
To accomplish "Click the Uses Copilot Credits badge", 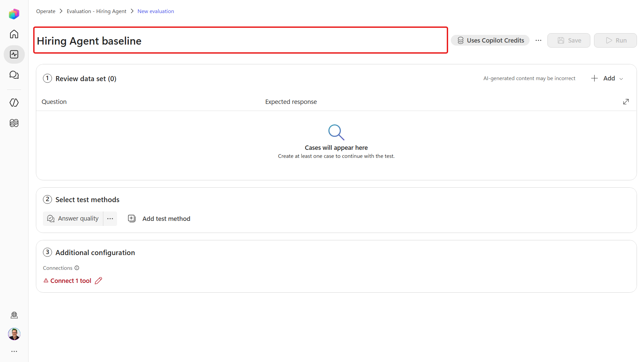I will click(x=490, y=41).
